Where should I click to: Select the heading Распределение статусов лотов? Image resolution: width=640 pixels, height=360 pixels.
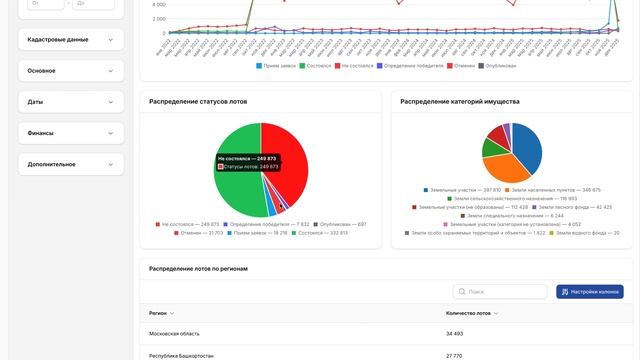pyautogui.click(x=198, y=102)
